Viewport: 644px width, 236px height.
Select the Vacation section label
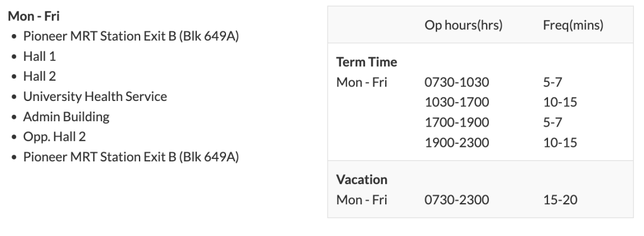coord(361,180)
